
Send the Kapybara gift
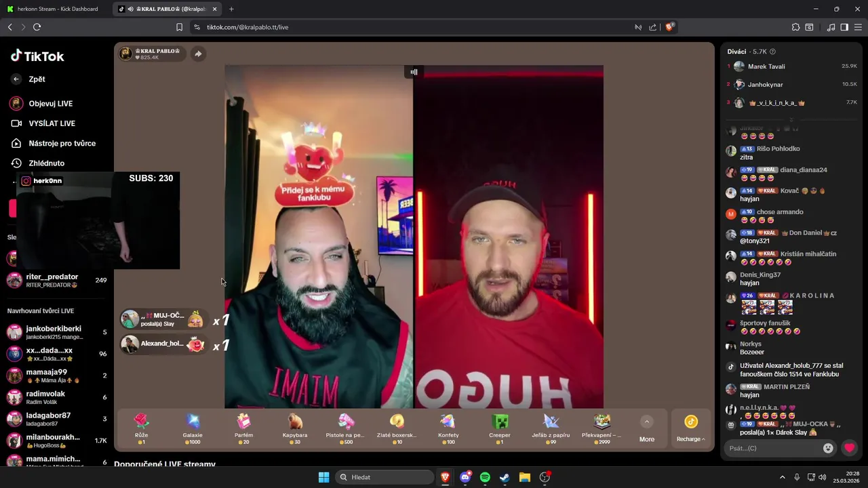tap(295, 428)
